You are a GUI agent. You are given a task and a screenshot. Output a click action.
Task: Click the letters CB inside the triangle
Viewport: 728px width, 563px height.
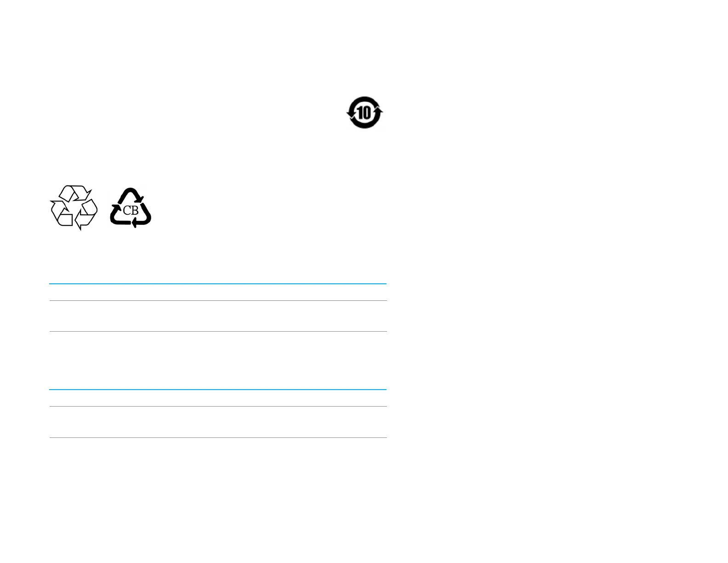(131, 211)
